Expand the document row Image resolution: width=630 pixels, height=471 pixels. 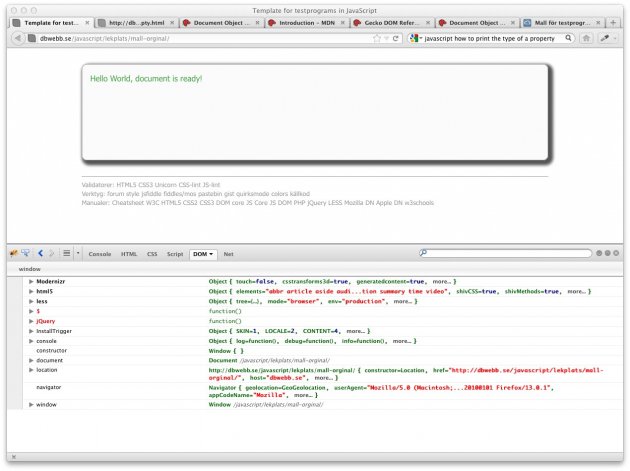pos(31,360)
